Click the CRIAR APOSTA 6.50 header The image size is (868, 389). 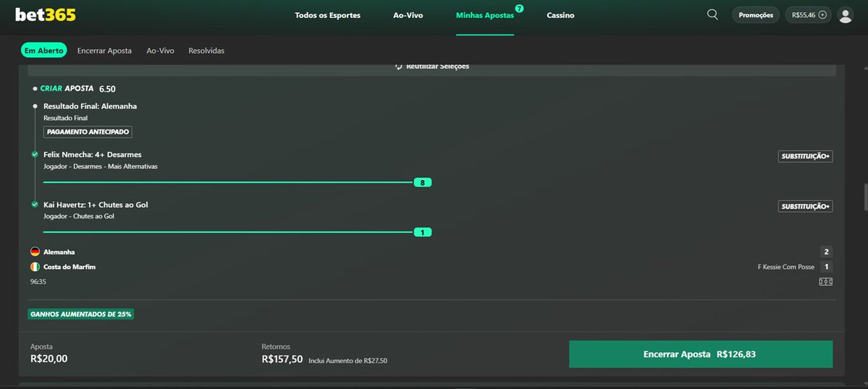[x=74, y=88]
